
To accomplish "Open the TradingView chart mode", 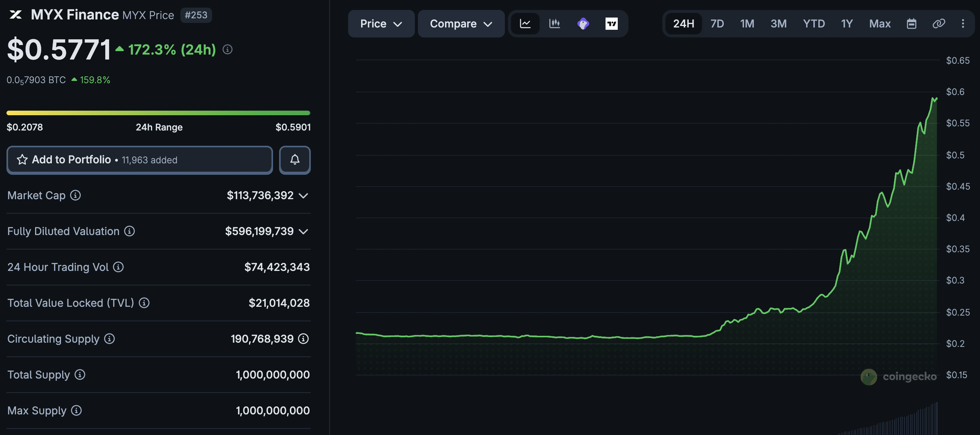I will 611,24.
